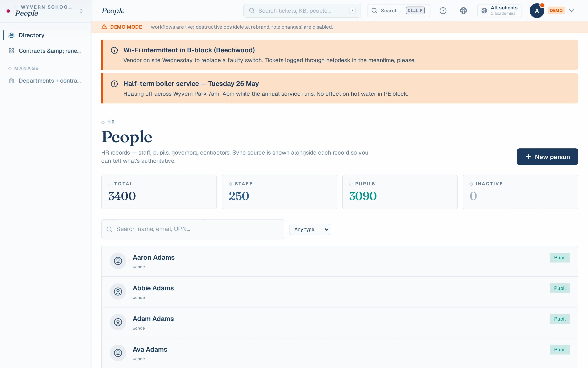Click the HR breadcrumb label
The height and width of the screenshot is (368, 588).
pos(111,122)
